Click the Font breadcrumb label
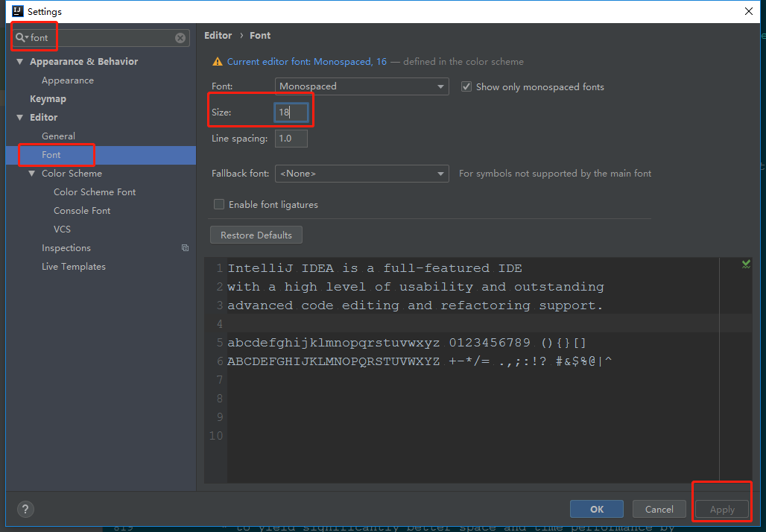766x532 pixels. (x=260, y=35)
